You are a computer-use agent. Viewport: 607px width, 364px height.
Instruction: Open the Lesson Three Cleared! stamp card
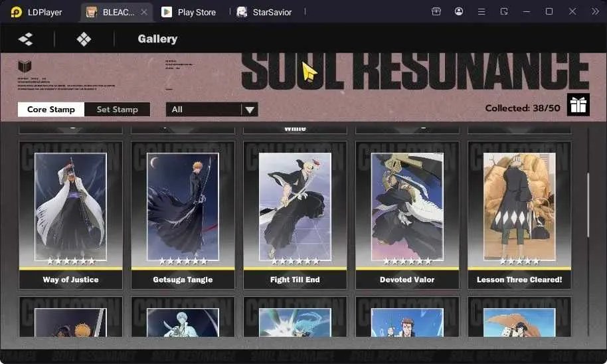[x=519, y=215]
